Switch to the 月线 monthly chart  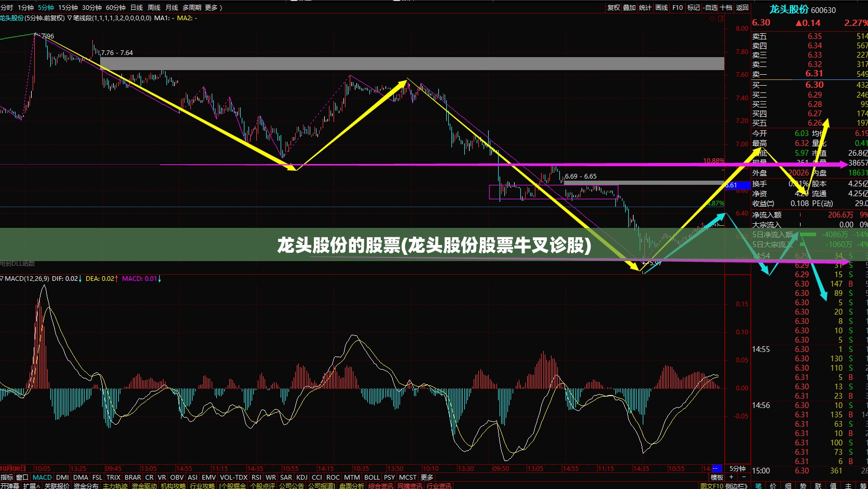point(172,8)
